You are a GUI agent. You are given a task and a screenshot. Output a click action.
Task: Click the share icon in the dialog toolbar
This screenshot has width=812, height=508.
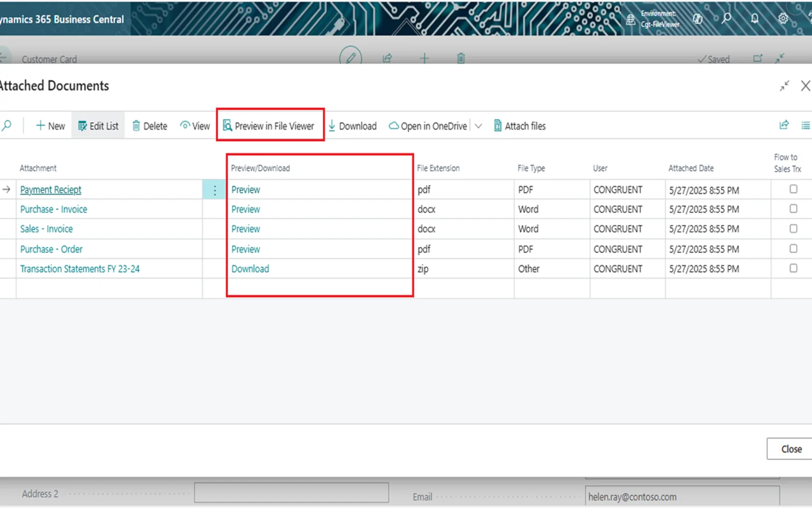click(x=784, y=125)
